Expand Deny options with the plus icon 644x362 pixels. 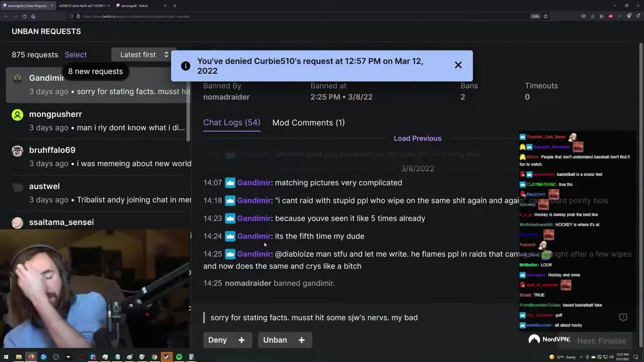pos(242,340)
